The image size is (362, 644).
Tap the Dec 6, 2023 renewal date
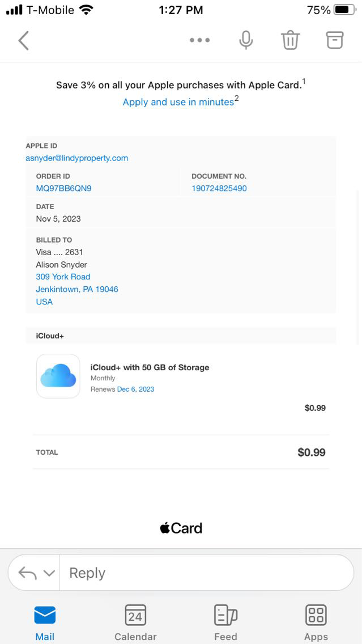click(135, 389)
